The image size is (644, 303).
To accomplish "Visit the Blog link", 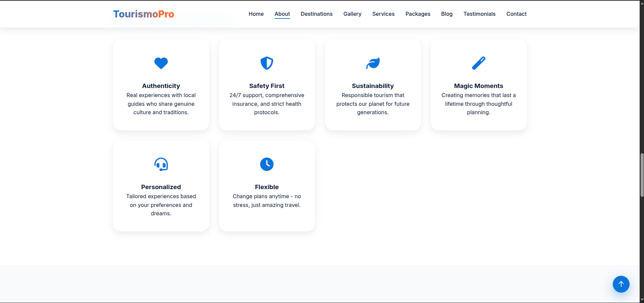I will (x=447, y=14).
